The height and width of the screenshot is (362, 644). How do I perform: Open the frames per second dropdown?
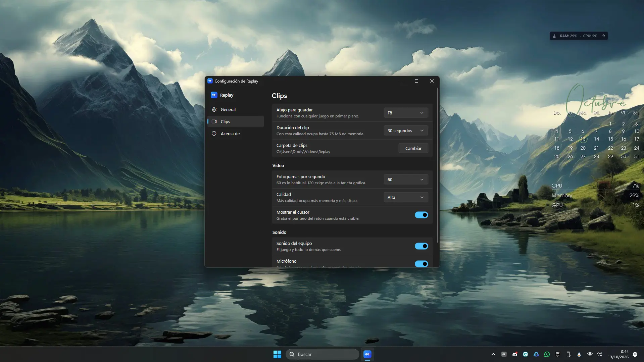point(406,179)
